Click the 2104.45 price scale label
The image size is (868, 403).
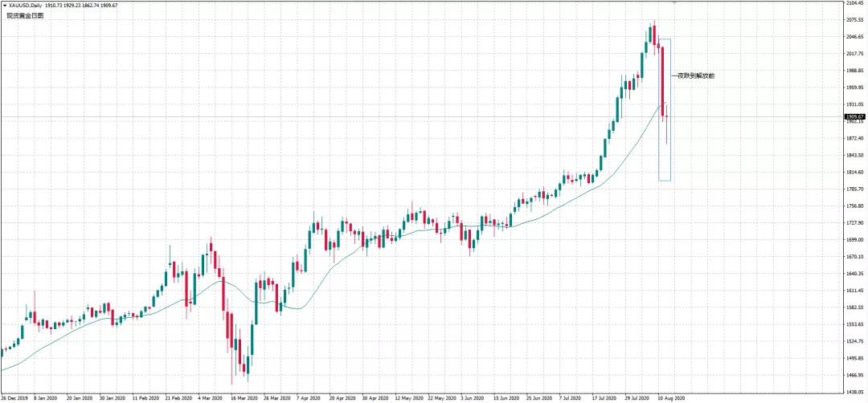(x=856, y=2)
